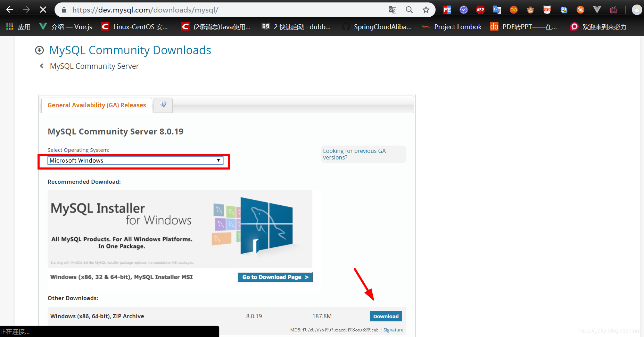Click the padlock site info icon
Screen dimensions: 644x337
click(64, 10)
